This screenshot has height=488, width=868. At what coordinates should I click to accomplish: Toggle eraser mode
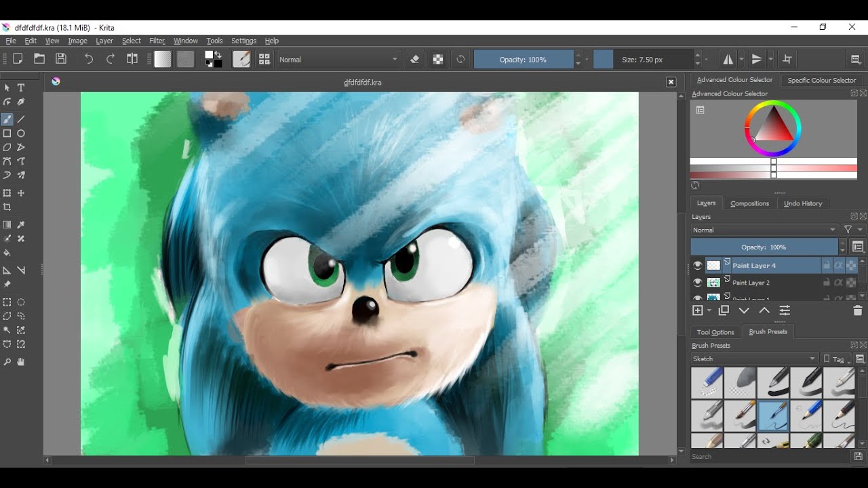click(x=415, y=59)
